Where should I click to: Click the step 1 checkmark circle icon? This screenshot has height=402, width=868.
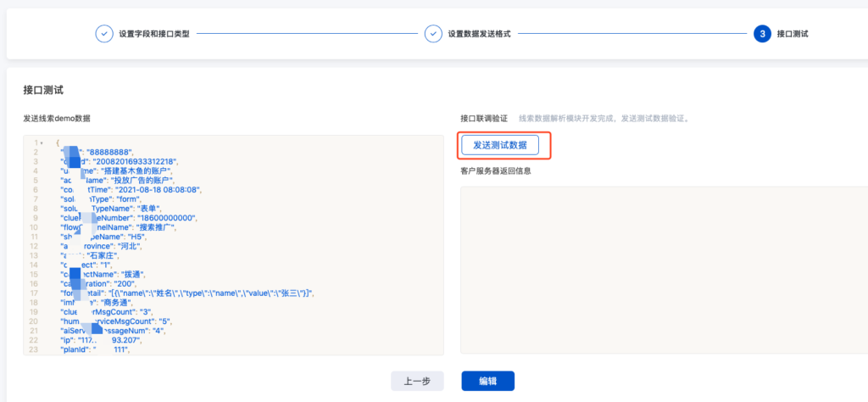tap(103, 34)
